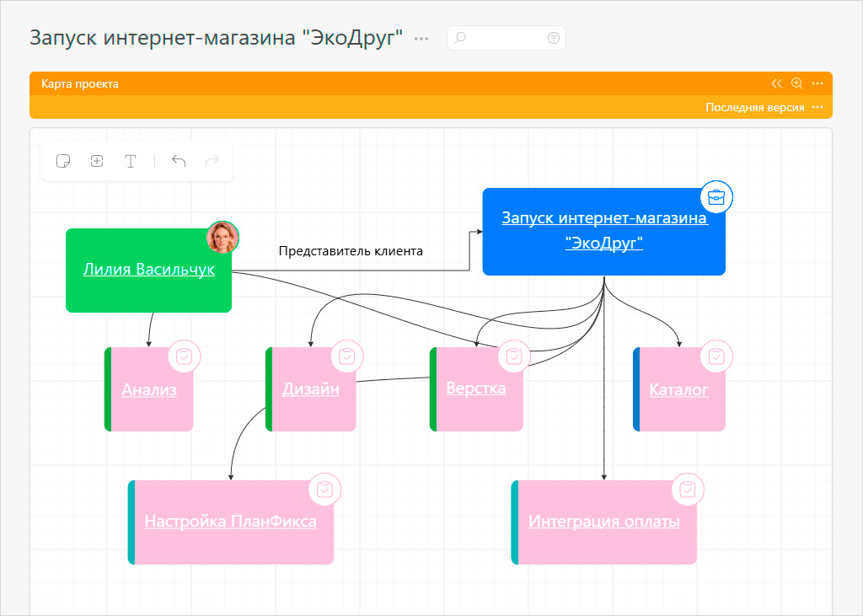
Task: Open the Каталог task link
Action: tap(678, 390)
